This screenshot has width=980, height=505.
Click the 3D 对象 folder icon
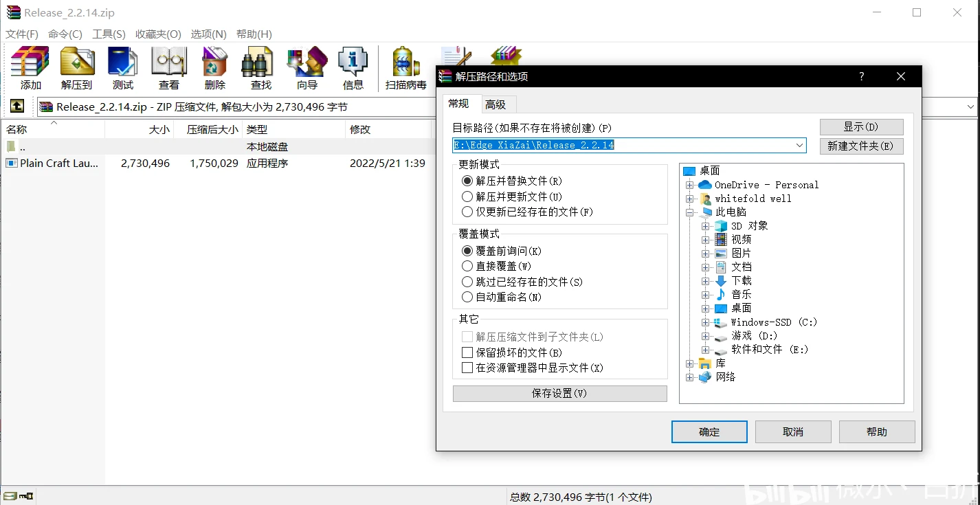721,226
